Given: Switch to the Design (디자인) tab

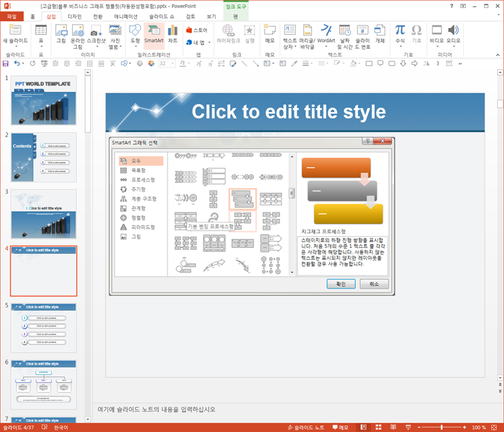Looking at the screenshot, I should pyautogui.click(x=75, y=17).
